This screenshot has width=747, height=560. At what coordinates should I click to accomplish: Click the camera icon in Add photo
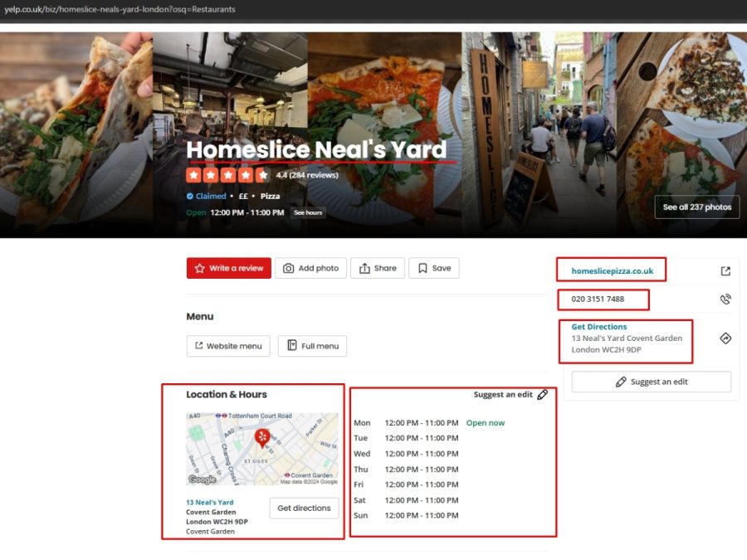[288, 268]
